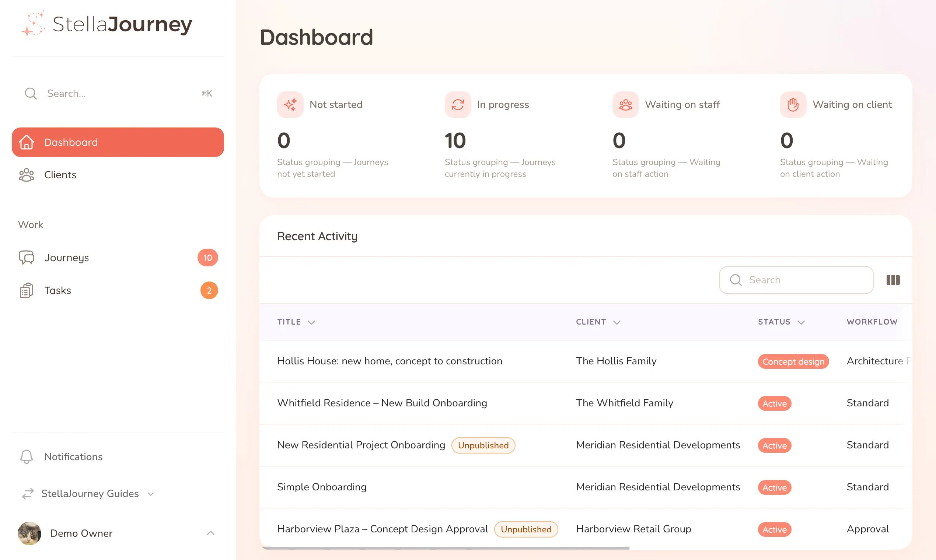
Task: Expand the Demo Owner account menu chevron
Action: [x=211, y=533]
